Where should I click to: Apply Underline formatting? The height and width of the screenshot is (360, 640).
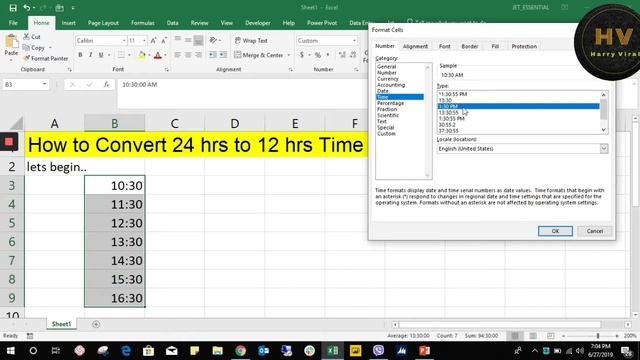[x=101, y=55]
